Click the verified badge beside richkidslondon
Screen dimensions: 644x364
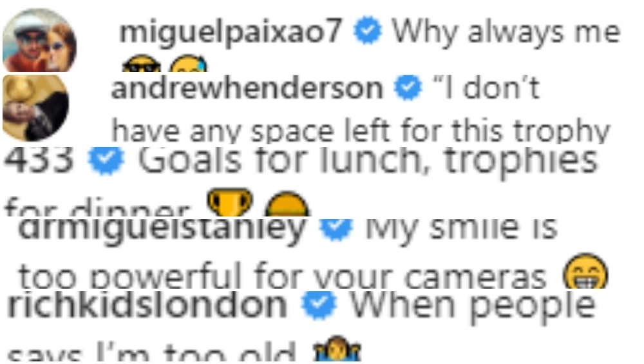pyautogui.click(x=319, y=305)
